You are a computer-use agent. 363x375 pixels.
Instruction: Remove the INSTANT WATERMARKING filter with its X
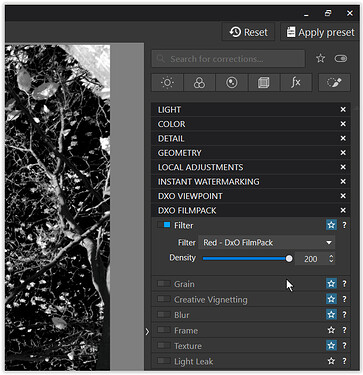point(343,182)
